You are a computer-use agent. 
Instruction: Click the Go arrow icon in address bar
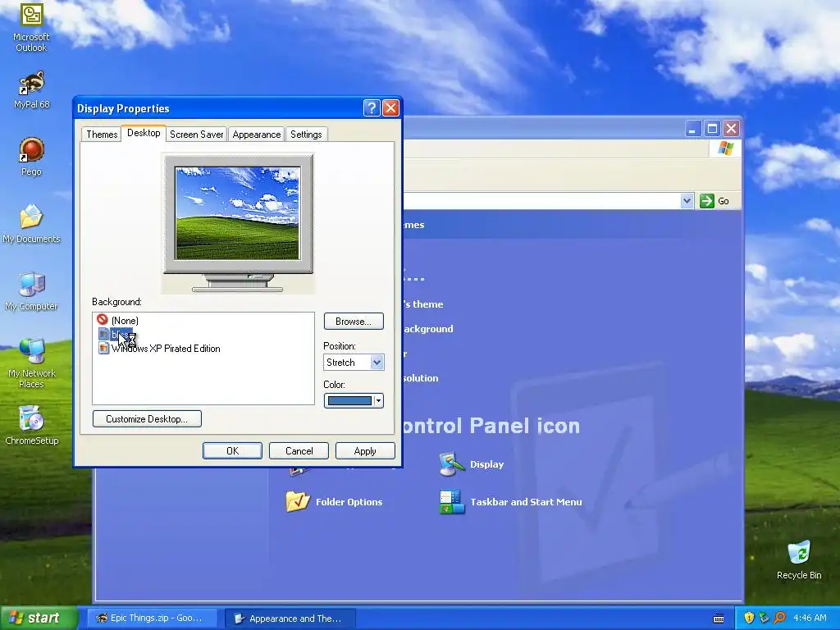click(x=707, y=201)
